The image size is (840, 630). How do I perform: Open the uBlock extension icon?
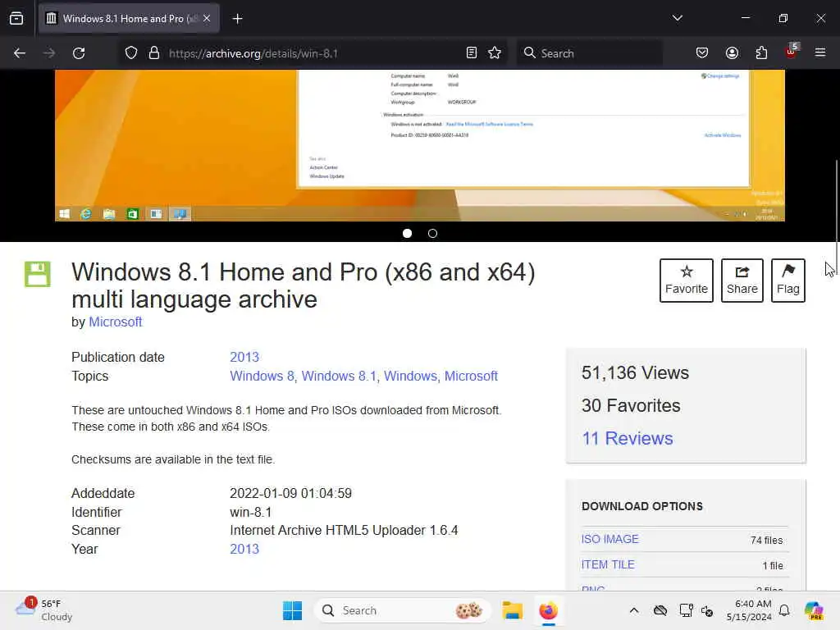click(x=792, y=52)
